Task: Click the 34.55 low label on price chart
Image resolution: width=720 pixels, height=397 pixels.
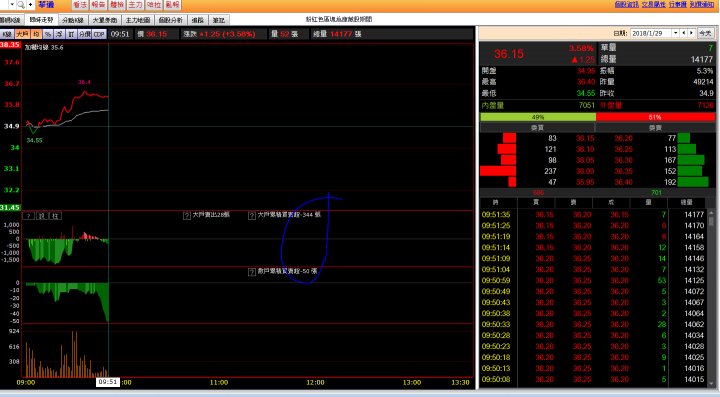Action: pyautogui.click(x=34, y=140)
